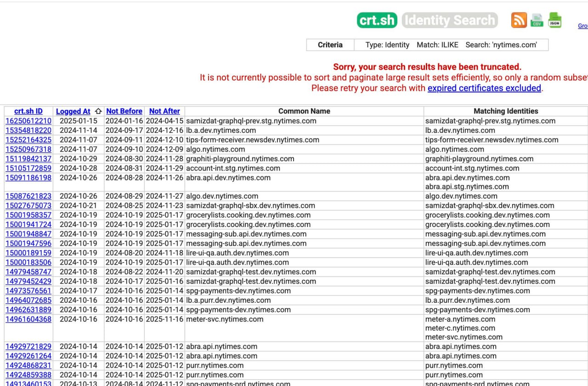Screen dimensions: 588x386
Task: Open certificate ID 15354818220
Action: (28, 131)
